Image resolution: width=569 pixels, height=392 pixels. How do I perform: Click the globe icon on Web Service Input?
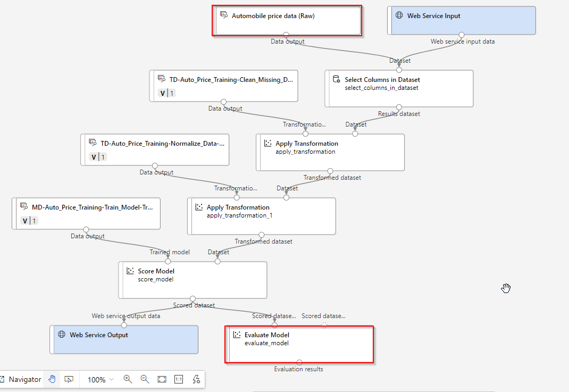pos(399,15)
